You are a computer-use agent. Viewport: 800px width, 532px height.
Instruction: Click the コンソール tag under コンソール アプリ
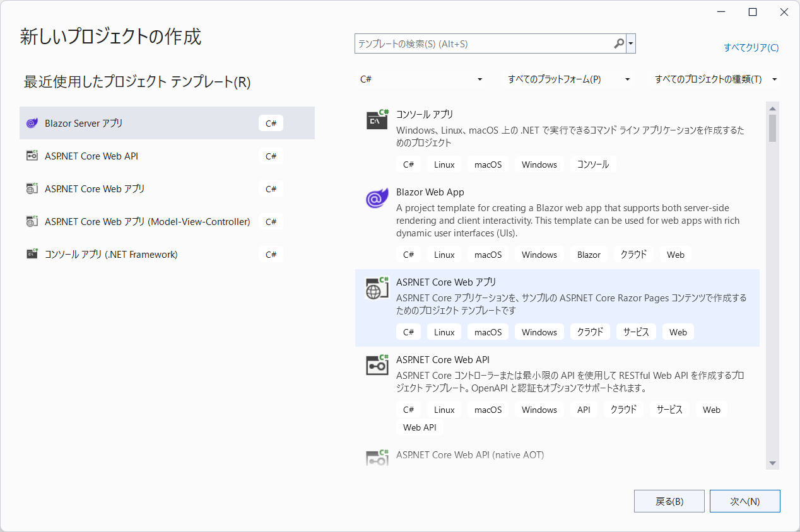click(594, 165)
